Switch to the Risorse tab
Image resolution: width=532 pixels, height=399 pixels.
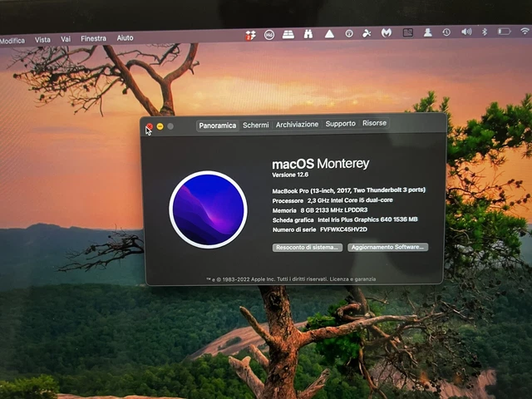[x=374, y=123]
